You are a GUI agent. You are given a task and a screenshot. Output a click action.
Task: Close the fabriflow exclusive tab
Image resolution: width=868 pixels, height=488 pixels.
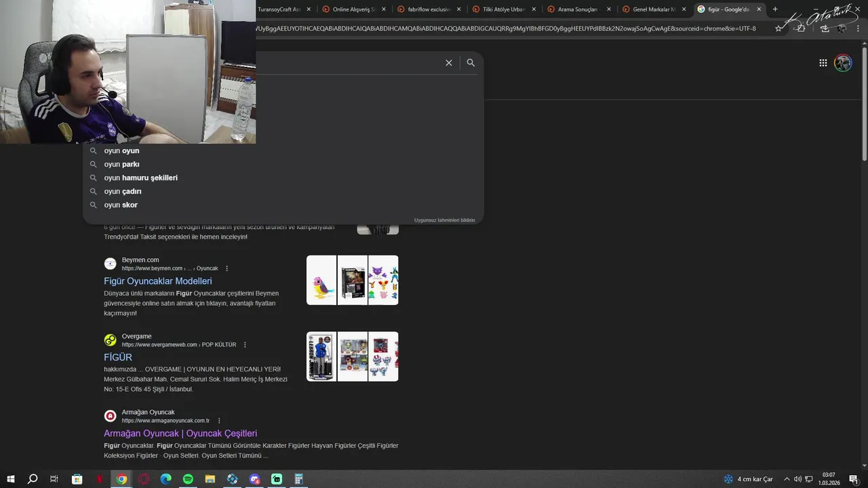coord(459,9)
